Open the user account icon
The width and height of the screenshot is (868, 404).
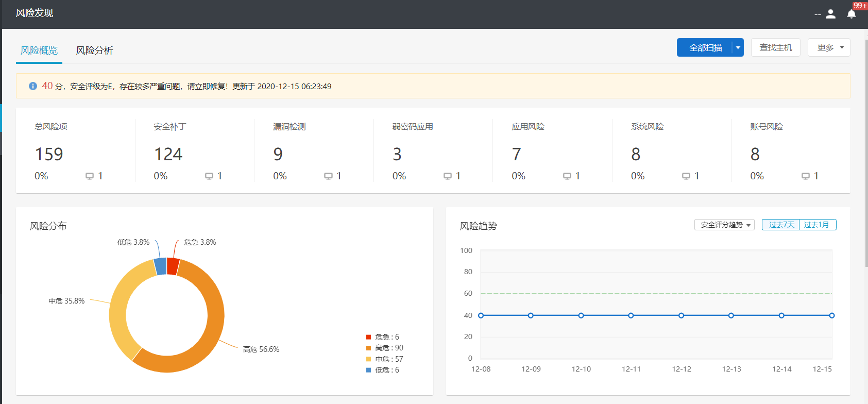coord(830,14)
